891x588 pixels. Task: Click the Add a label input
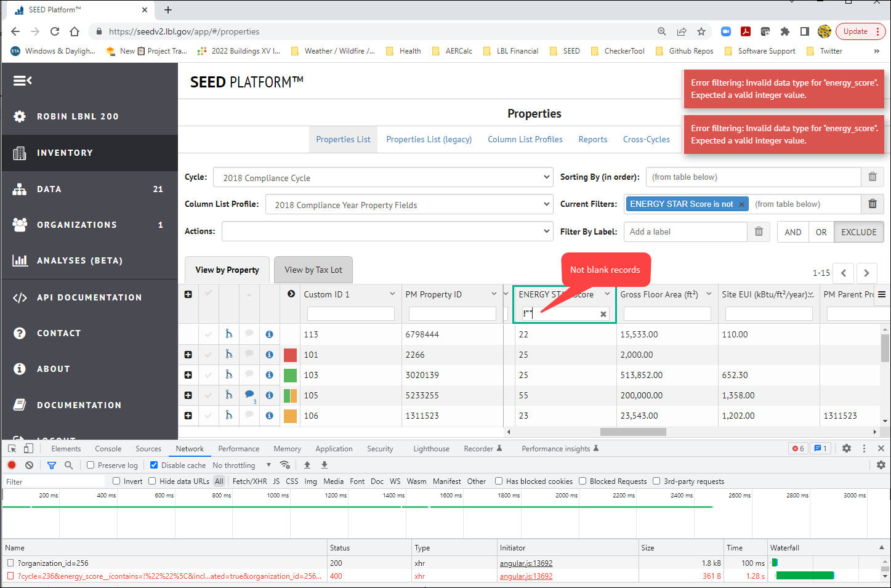pyautogui.click(x=685, y=232)
